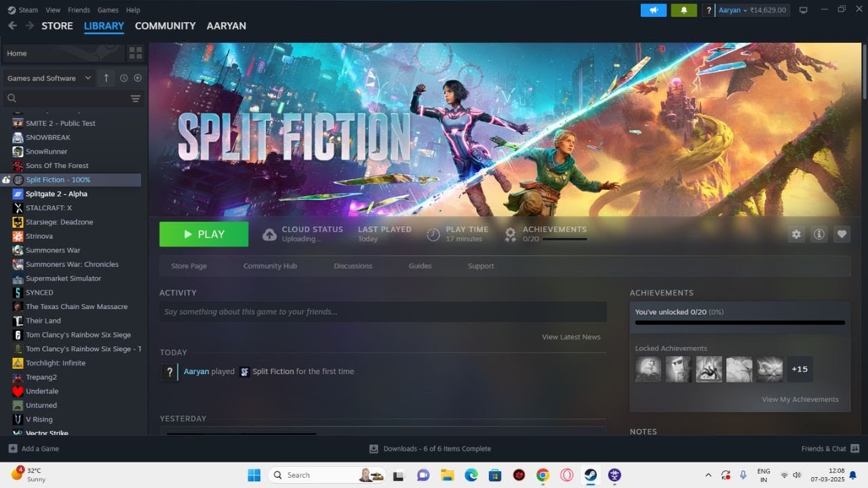The width and height of the screenshot is (868, 488).
Task: Open the Games menu
Action: (108, 10)
